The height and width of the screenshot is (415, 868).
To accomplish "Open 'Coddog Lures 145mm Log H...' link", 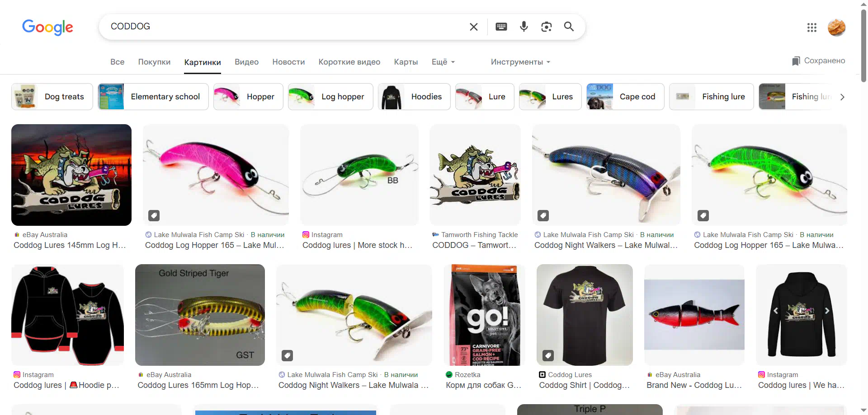I will pos(70,245).
